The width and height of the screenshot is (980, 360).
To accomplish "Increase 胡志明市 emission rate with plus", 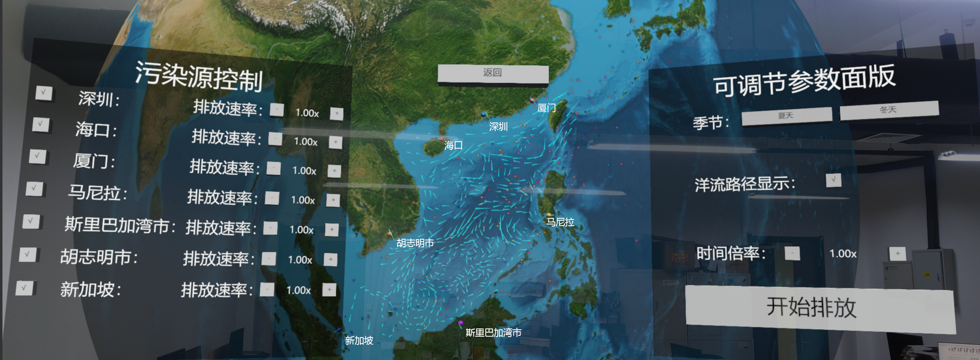I will (x=331, y=259).
